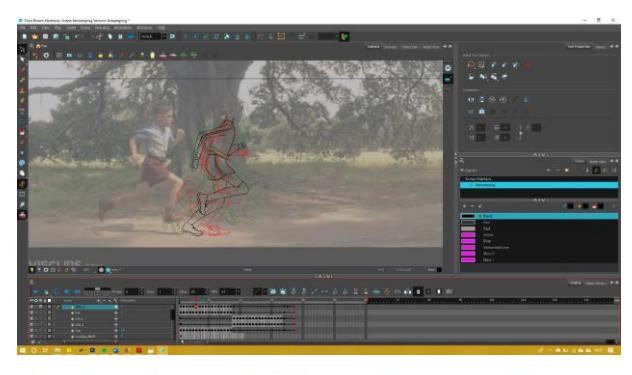
Task: Click the white egg-shaped icon in deformation toolbar
Action: tap(152, 55)
